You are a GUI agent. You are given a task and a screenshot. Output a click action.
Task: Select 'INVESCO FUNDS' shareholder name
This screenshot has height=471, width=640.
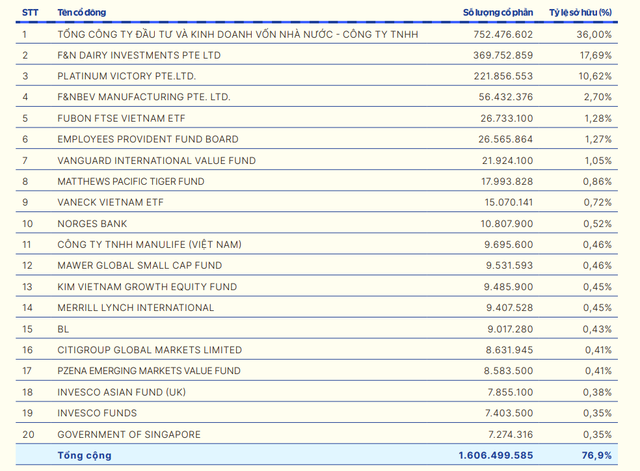coord(97,413)
